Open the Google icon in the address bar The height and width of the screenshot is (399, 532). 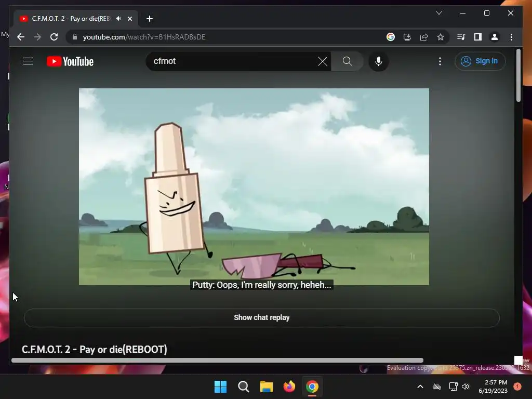pyautogui.click(x=391, y=37)
